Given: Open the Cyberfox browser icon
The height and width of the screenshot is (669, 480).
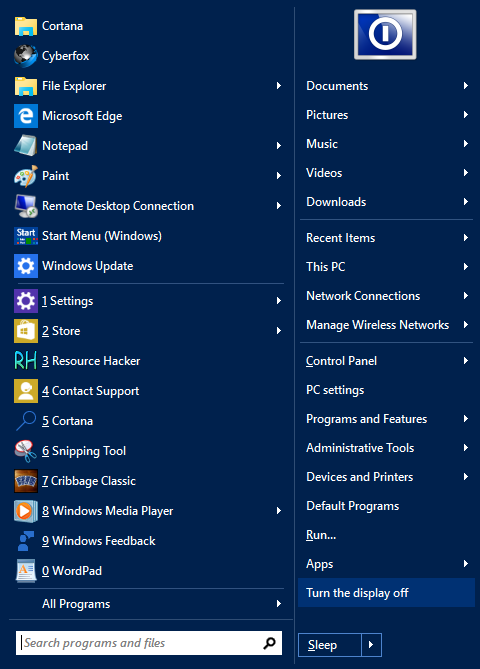Looking at the screenshot, I should [26, 56].
